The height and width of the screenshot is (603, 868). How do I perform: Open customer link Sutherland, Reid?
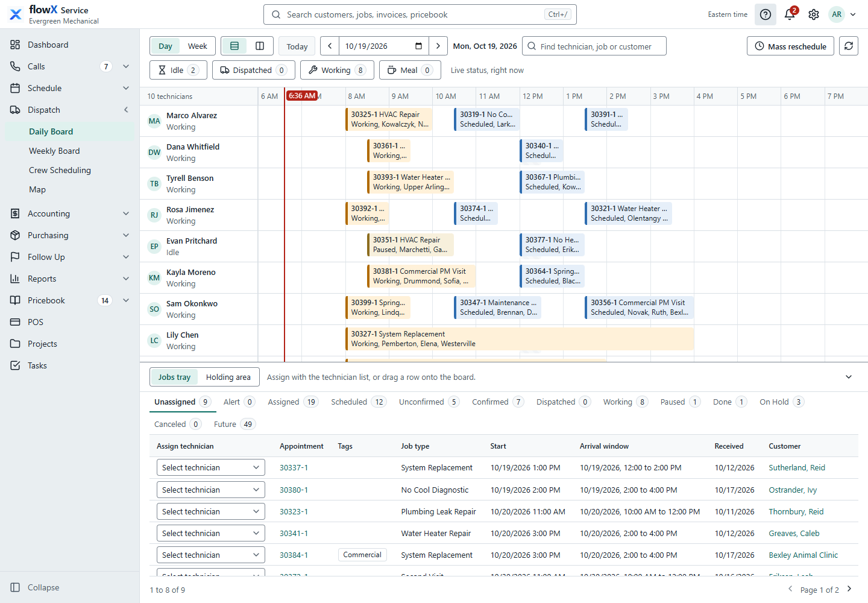797,467
